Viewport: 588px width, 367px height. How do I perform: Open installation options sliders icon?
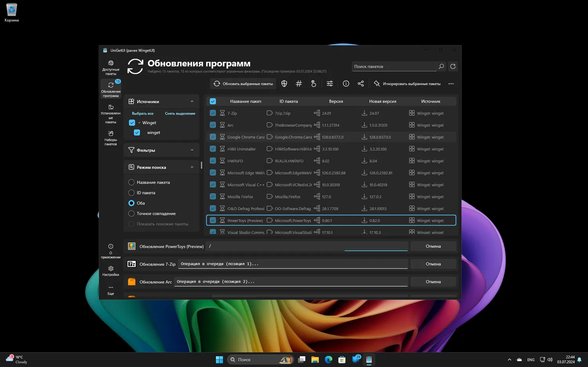coord(330,83)
